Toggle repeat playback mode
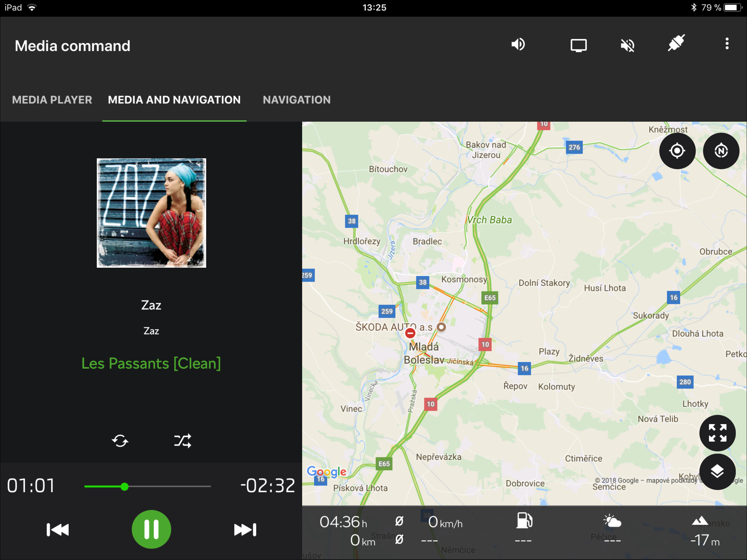 click(120, 441)
